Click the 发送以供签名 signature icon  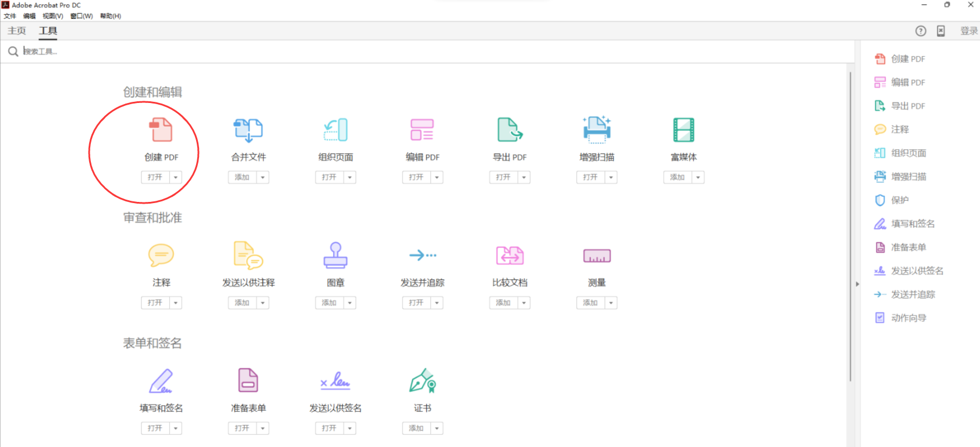[335, 381]
